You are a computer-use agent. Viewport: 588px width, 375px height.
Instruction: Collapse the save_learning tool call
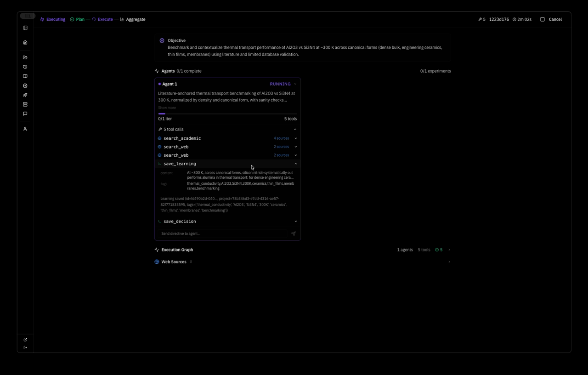(295, 164)
